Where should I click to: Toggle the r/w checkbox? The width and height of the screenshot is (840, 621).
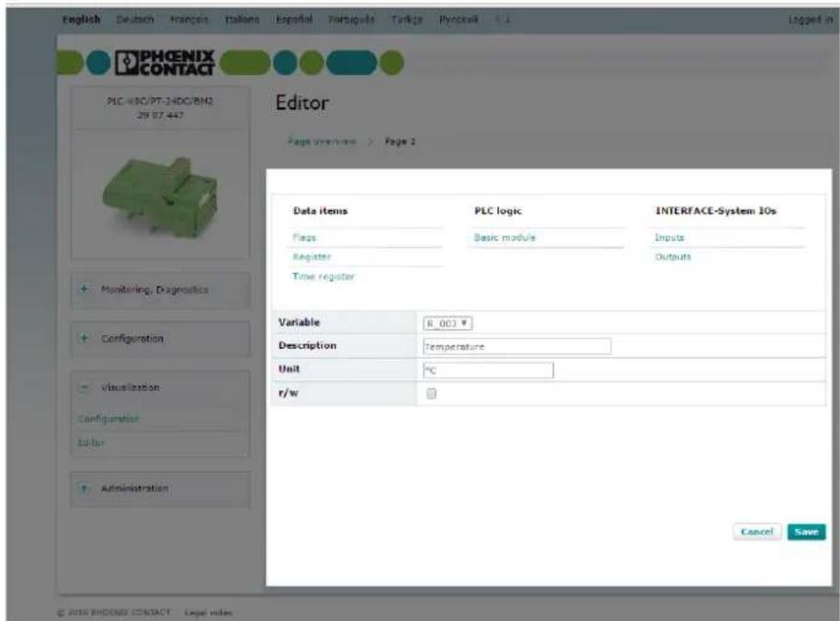point(431,393)
